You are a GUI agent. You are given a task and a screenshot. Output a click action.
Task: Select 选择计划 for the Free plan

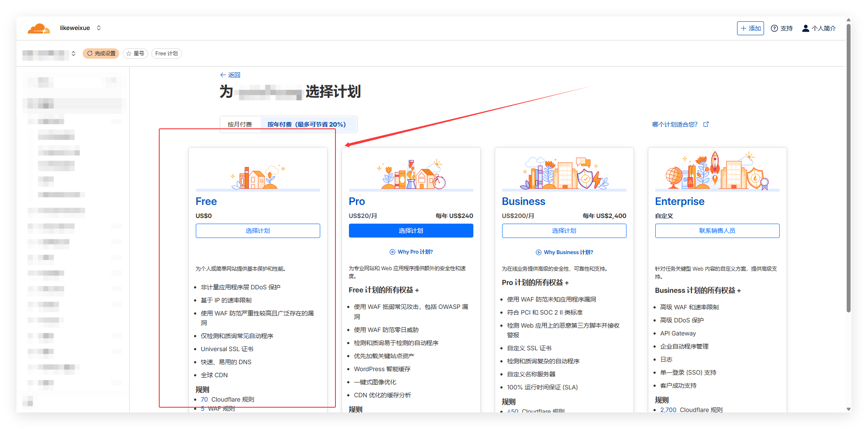258,231
